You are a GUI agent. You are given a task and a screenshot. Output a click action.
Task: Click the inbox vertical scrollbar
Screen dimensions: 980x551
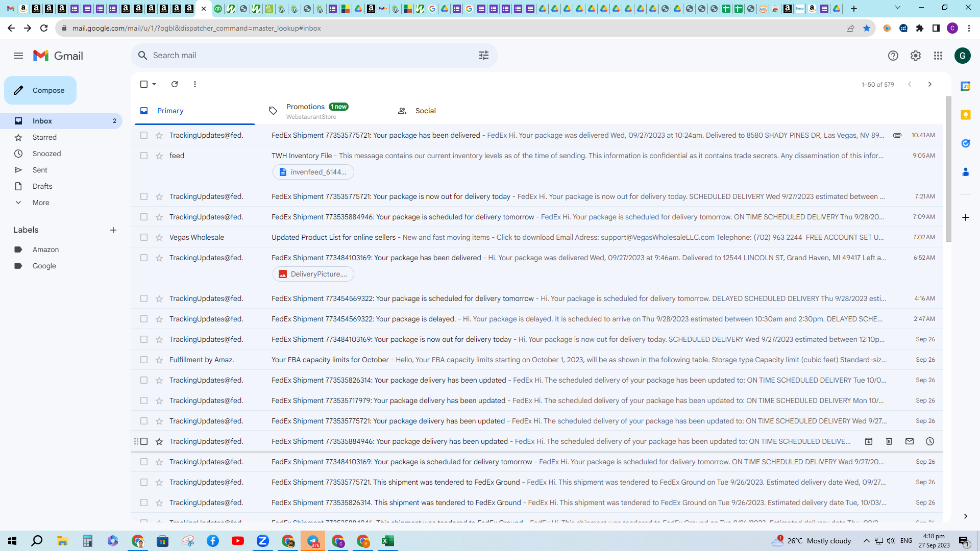[x=948, y=168]
